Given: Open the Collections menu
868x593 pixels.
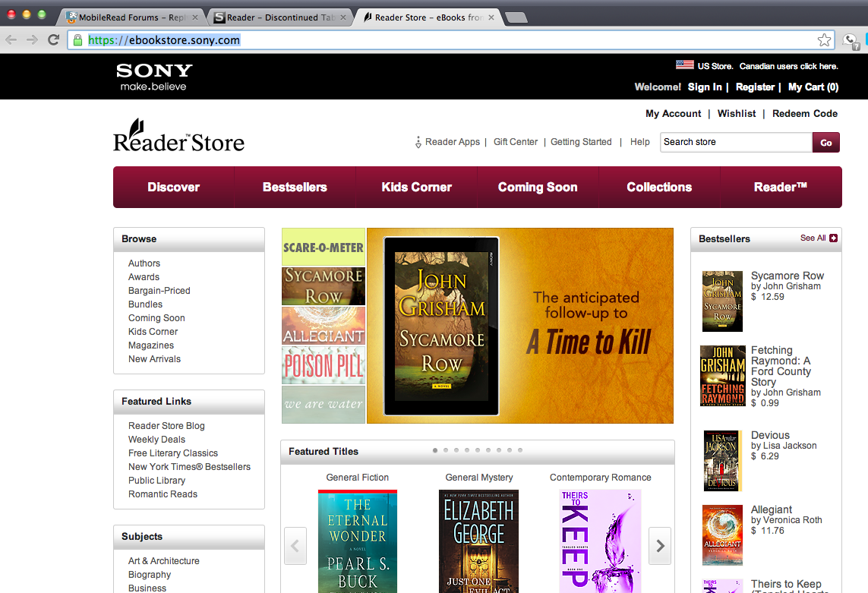Looking at the screenshot, I should click(659, 187).
